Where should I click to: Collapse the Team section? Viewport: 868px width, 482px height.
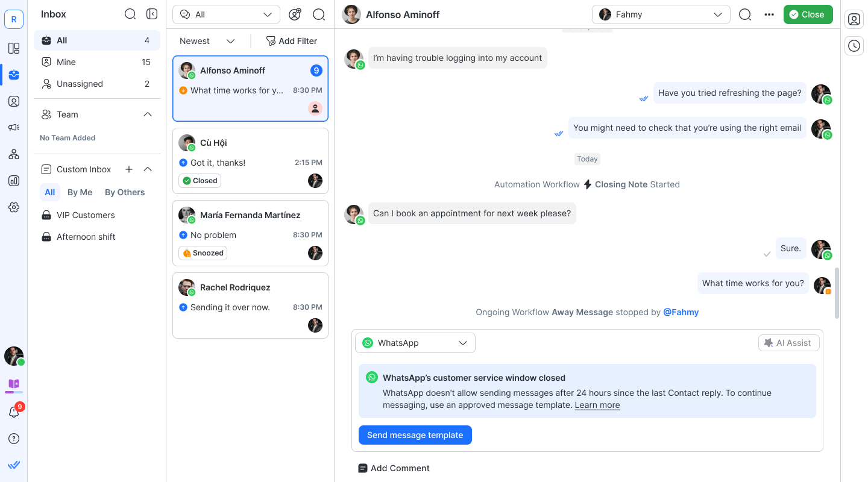coord(148,114)
